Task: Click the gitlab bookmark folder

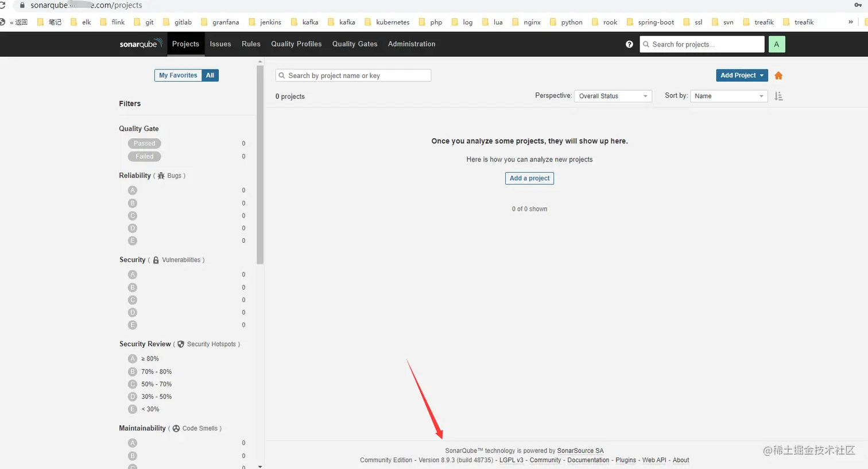Action: tap(177, 22)
